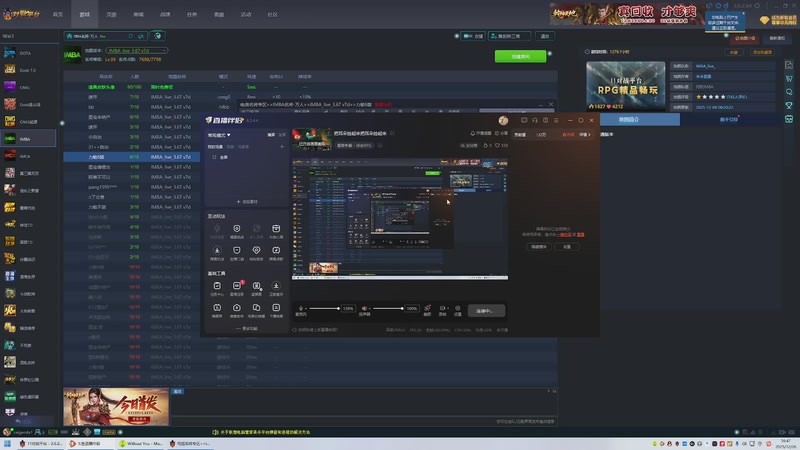Open the chat bubble icon on the right edge
Image resolution: width=800 pixels, height=450 pixels.
[789, 92]
